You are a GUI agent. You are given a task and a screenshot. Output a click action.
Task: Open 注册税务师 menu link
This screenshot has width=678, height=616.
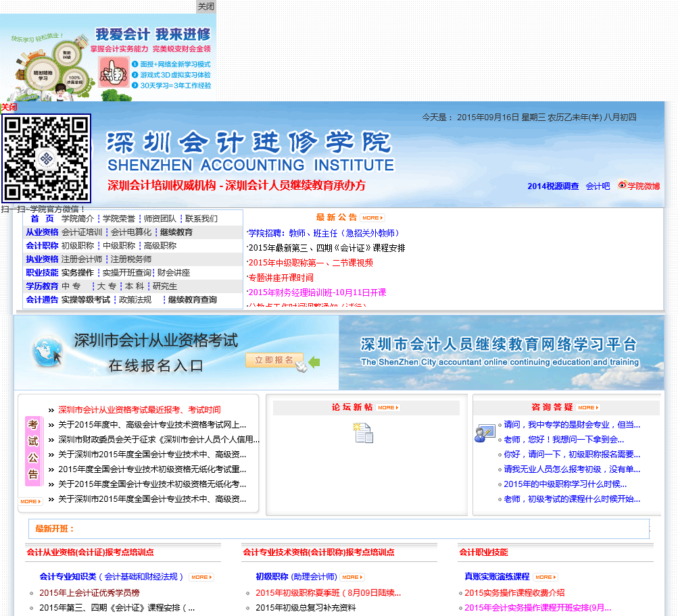click(x=131, y=259)
